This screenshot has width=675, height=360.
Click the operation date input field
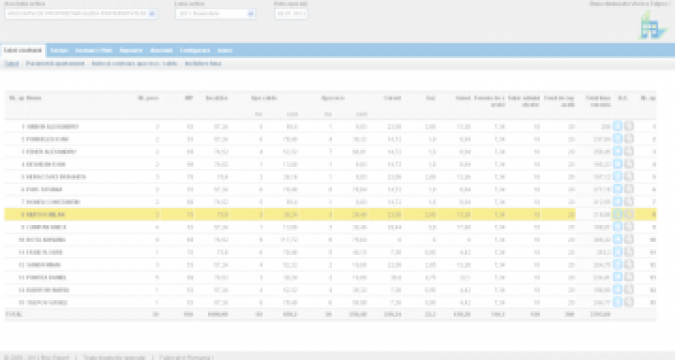tap(291, 14)
